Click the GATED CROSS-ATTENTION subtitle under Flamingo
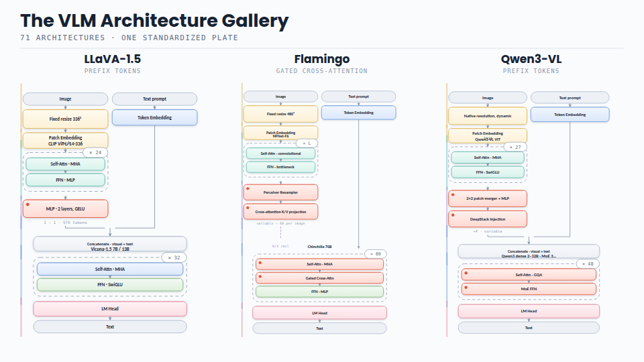This screenshot has height=362, width=644. tap(321, 71)
